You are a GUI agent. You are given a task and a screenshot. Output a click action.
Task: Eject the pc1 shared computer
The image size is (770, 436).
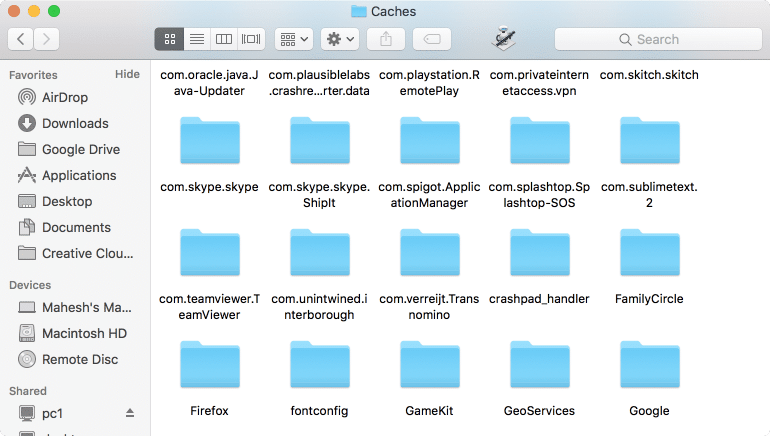coord(130,413)
